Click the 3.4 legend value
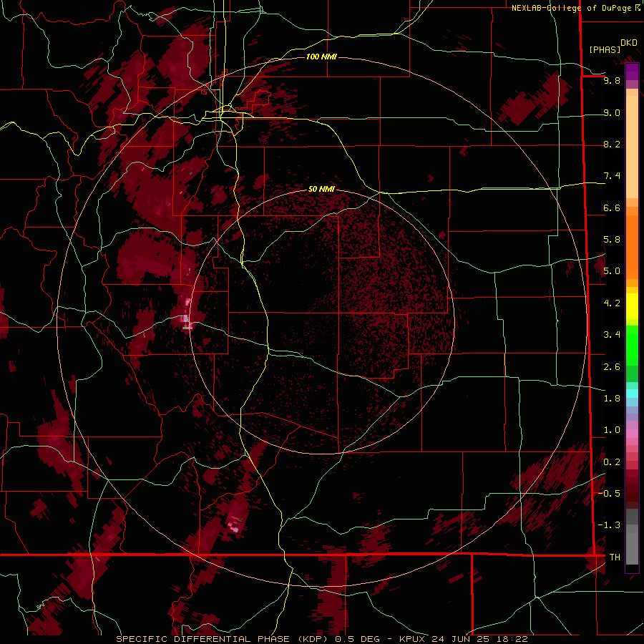 pyautogui.click(x=612, y=334)
